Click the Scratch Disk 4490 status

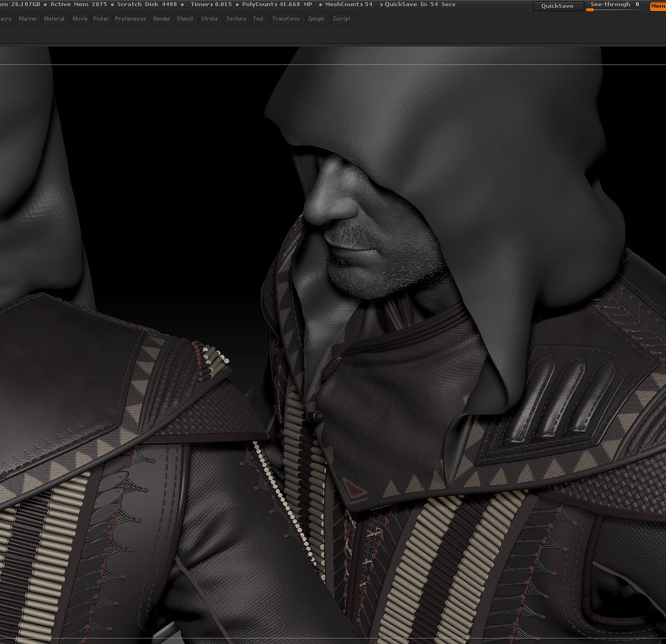147,4
